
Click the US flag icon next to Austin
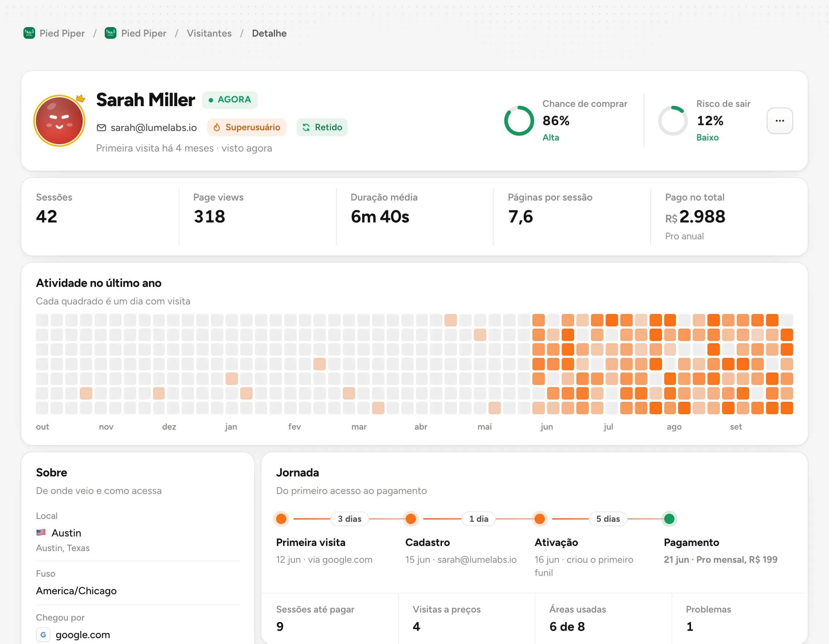(41, 532)
